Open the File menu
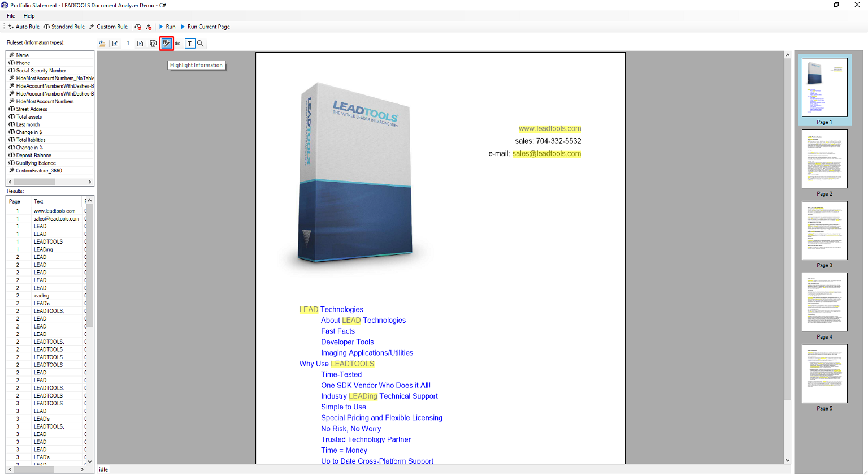868x475 pixels. point(11,16)
